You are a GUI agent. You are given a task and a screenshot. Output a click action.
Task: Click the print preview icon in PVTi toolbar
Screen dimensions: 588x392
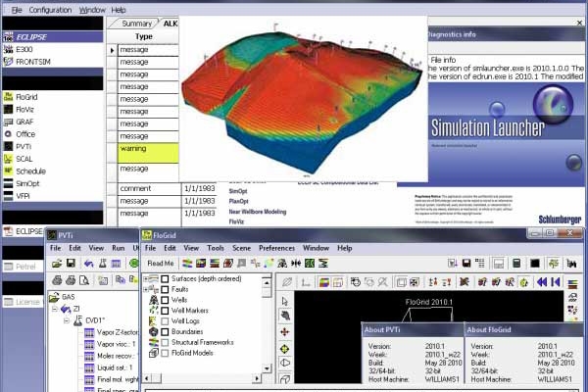tap(84, 280)
